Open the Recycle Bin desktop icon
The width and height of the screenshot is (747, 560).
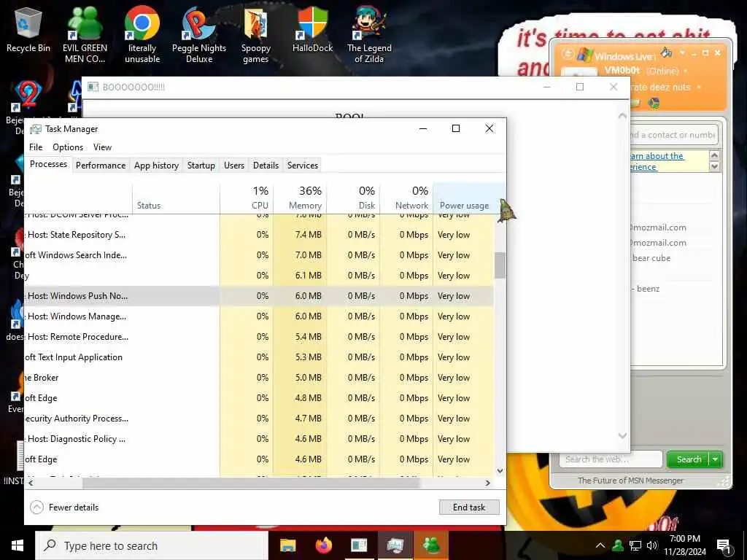coord(28,29)
